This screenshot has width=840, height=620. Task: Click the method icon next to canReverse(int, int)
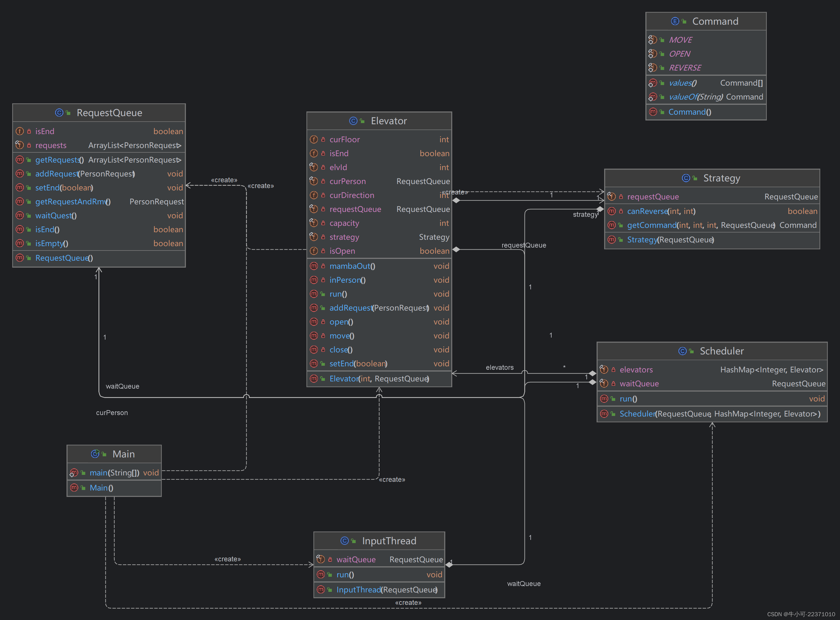(611, 211)
